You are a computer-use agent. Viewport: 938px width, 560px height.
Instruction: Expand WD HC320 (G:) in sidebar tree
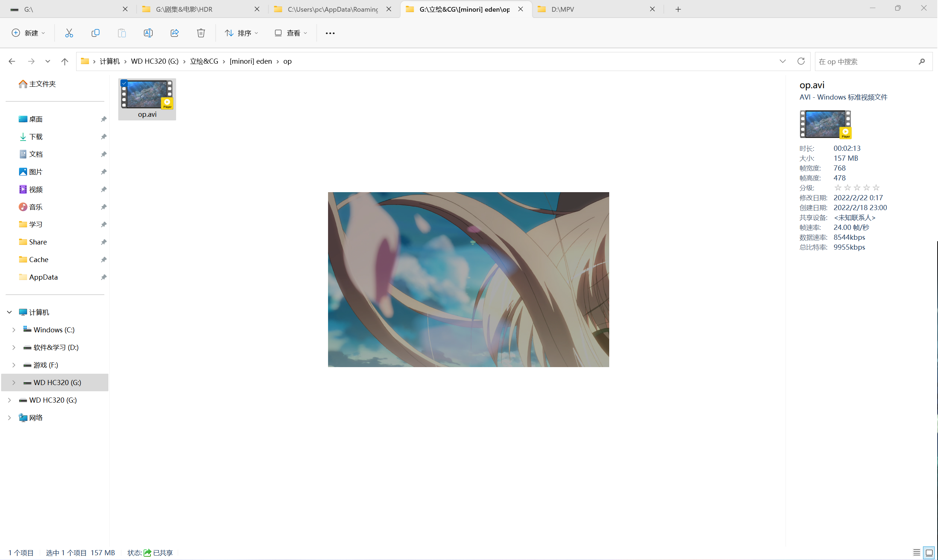[14, 382]
